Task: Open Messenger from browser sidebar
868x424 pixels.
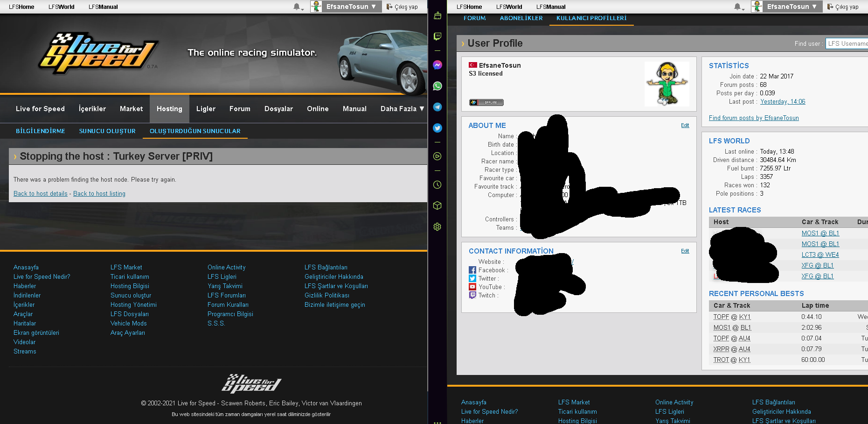Action: tap(437, 65)
